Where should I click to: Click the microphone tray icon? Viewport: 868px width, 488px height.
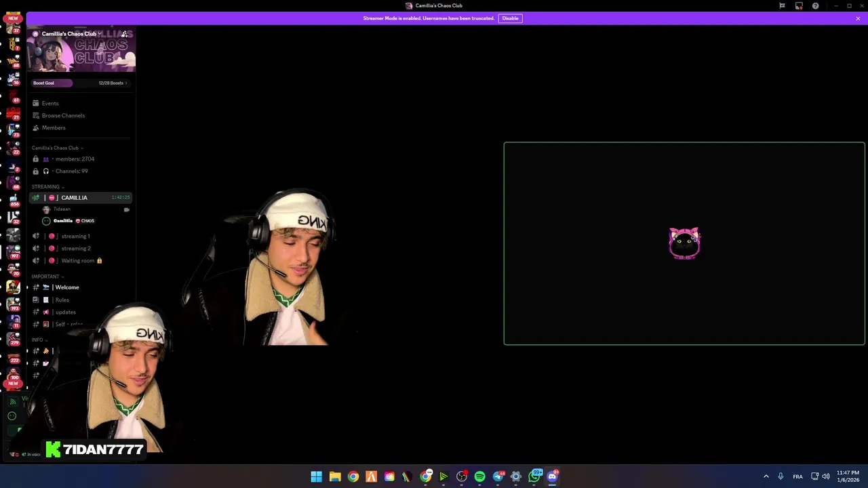[781, 476]
